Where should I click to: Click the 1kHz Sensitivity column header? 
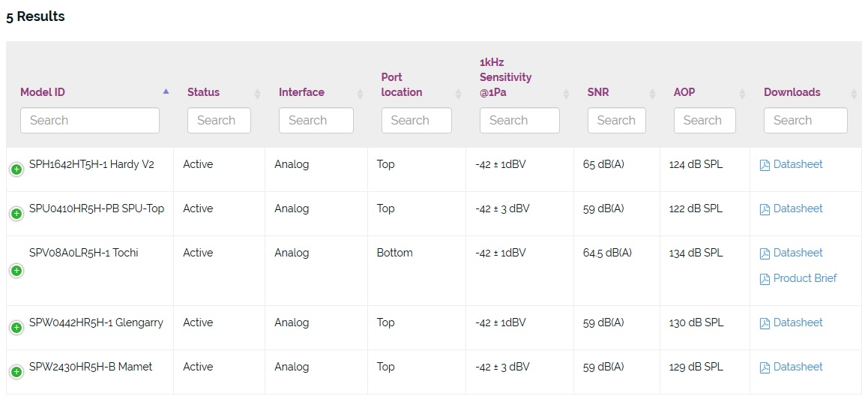tap(505, 77)
